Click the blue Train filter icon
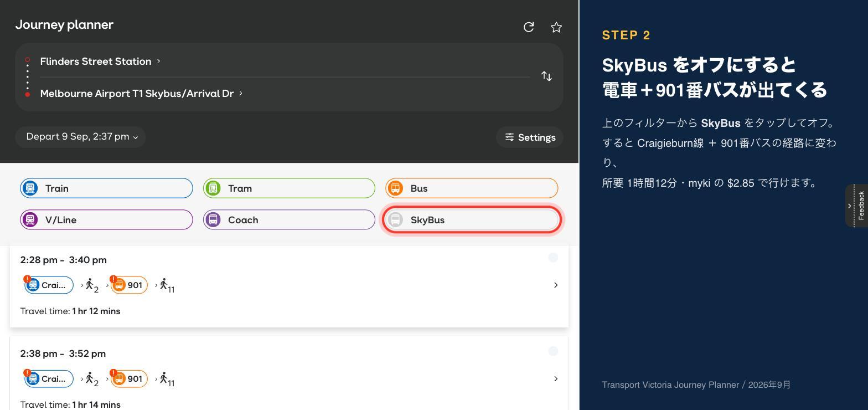 pos(30,188)
